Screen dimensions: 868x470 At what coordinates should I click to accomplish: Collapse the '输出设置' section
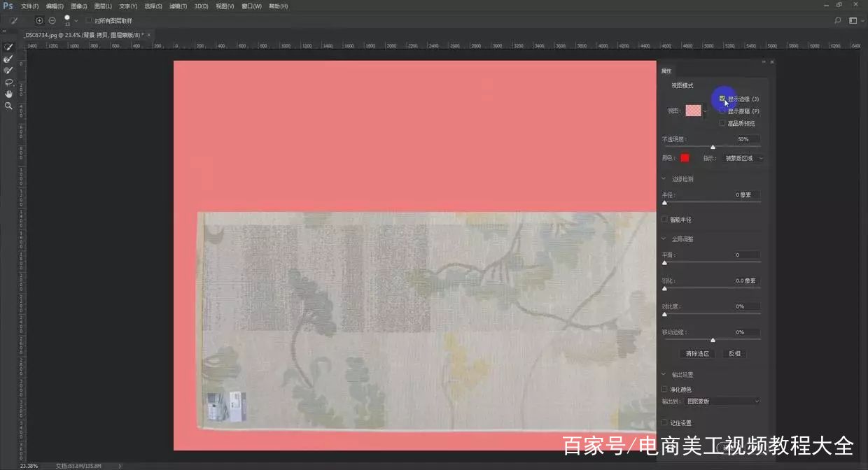click(664, 375)
